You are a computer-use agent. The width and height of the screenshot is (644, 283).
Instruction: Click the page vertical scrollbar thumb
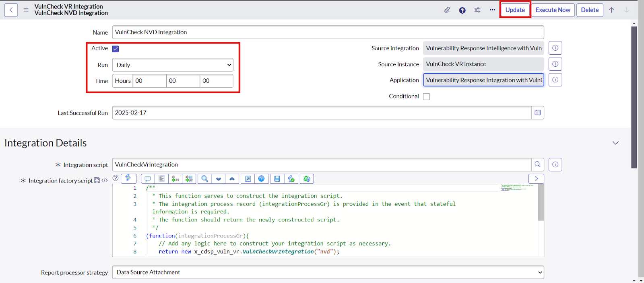[634, 97]
